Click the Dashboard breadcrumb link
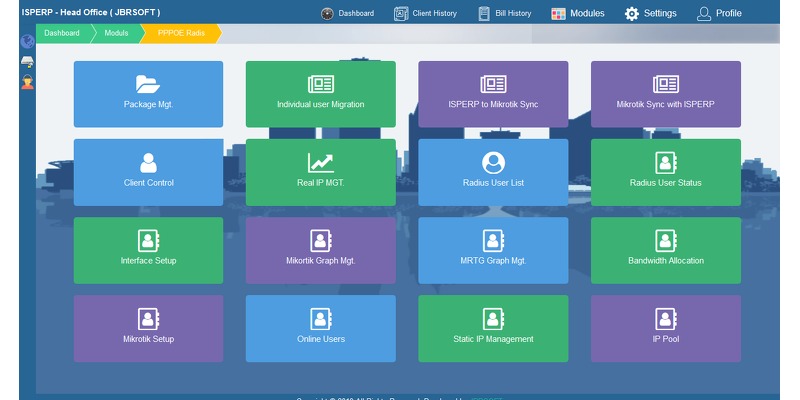Viewport: 800px width, 400px height. [62, 33]
